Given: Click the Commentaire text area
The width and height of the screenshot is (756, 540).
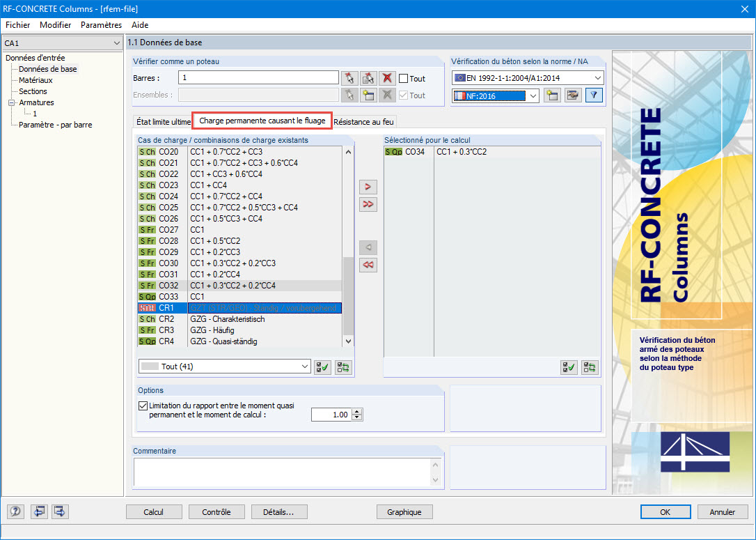Looking at the screenshot, I should 283,472.
